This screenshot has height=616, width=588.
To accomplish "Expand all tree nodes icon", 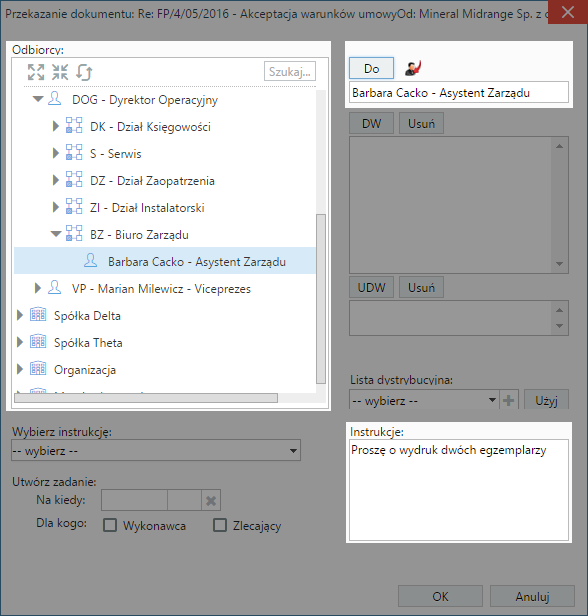I will point(36,72).
